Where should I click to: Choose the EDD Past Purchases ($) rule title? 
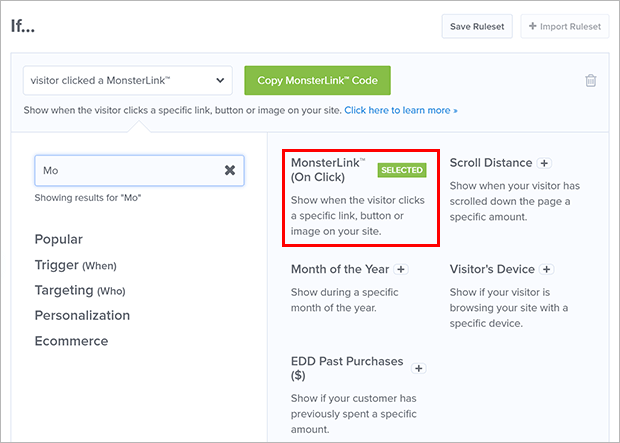click(x=347, y=368)
